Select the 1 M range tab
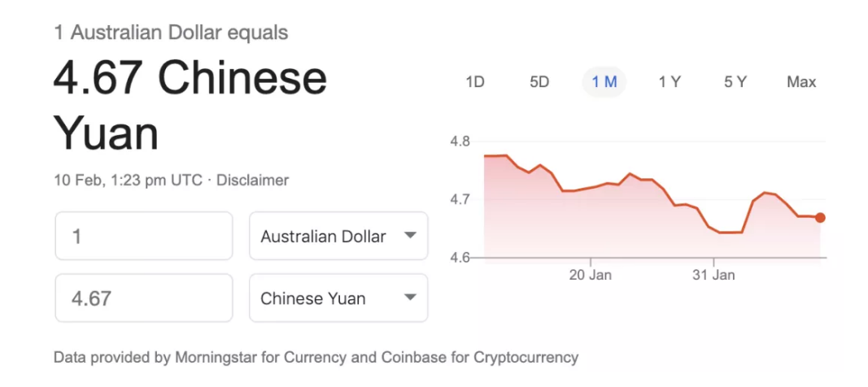The height and width of the screenshot is (387, 868). 604,82
